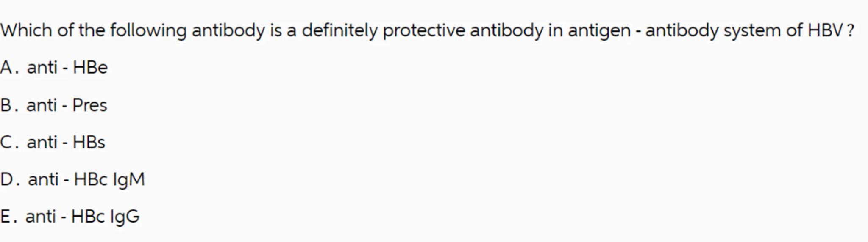
Task: Click the letter C option label
Action: click(7, 142)
